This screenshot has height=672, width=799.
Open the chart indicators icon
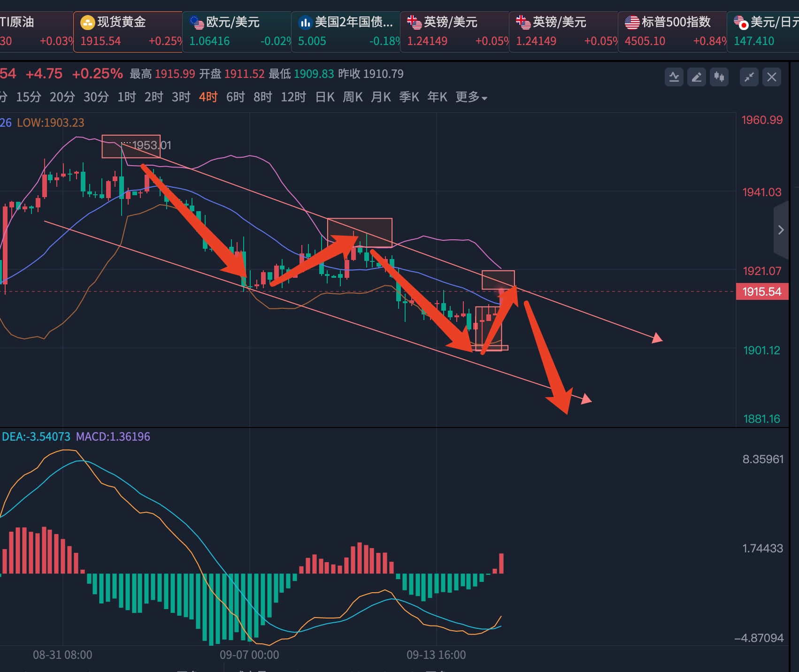tap(674, 77)
